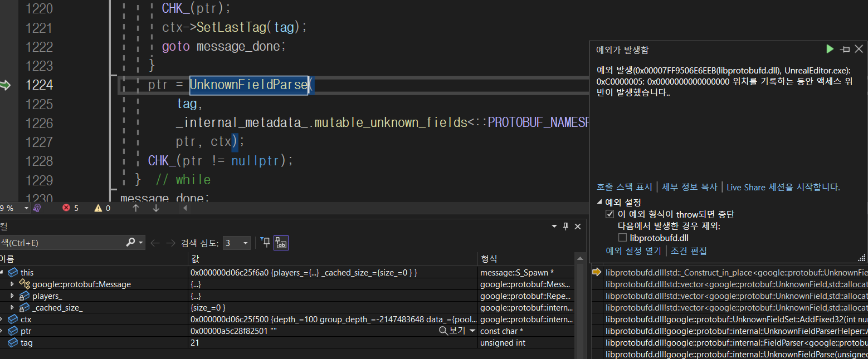Screen dimensions: 868x359
Task: Click the Copilot icon in the status bar
Action: point(37,208)
